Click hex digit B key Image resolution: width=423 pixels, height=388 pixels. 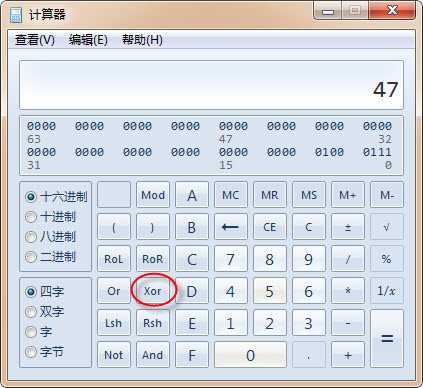tap(192, 227)
